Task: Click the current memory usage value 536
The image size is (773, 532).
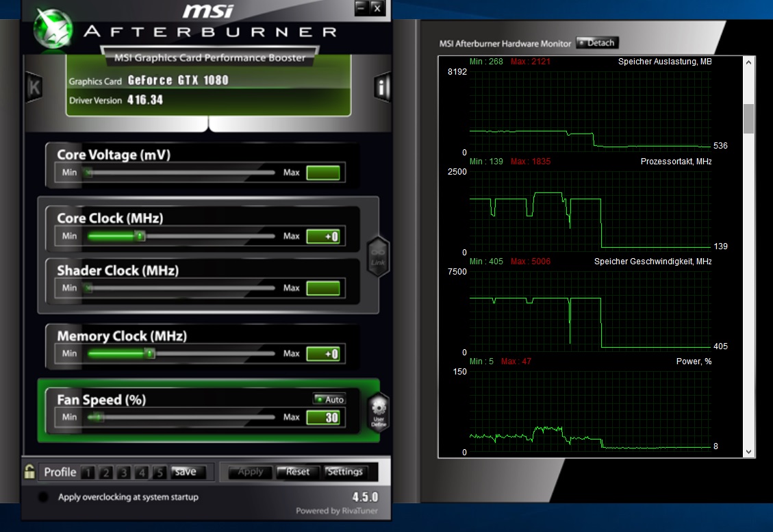Action: pos(720,146)
